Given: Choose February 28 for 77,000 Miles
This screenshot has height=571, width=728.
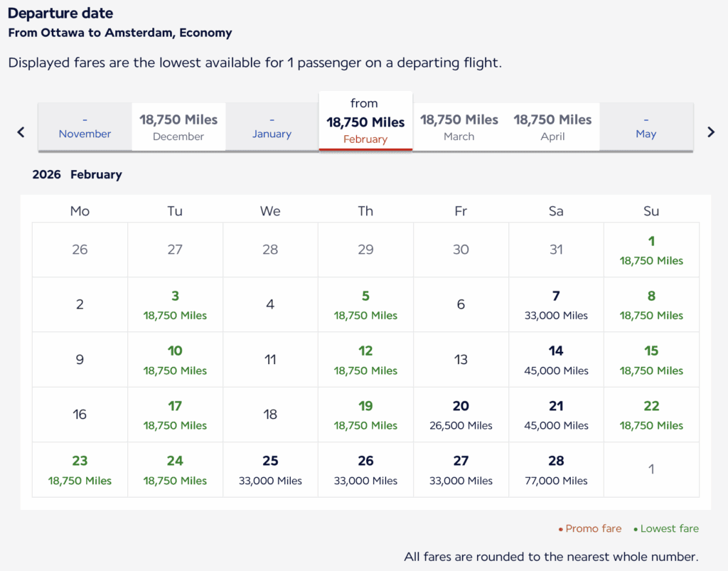Looking at the screenshot, I should point(556,469).
